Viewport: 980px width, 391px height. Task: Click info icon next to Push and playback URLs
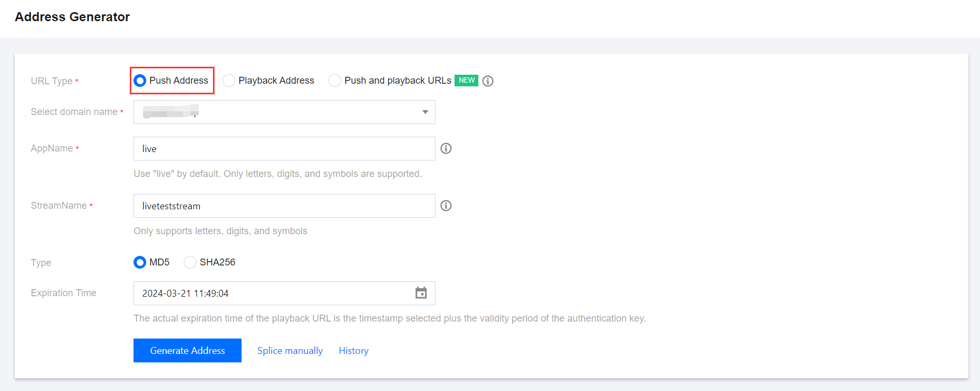pos(488,81)
